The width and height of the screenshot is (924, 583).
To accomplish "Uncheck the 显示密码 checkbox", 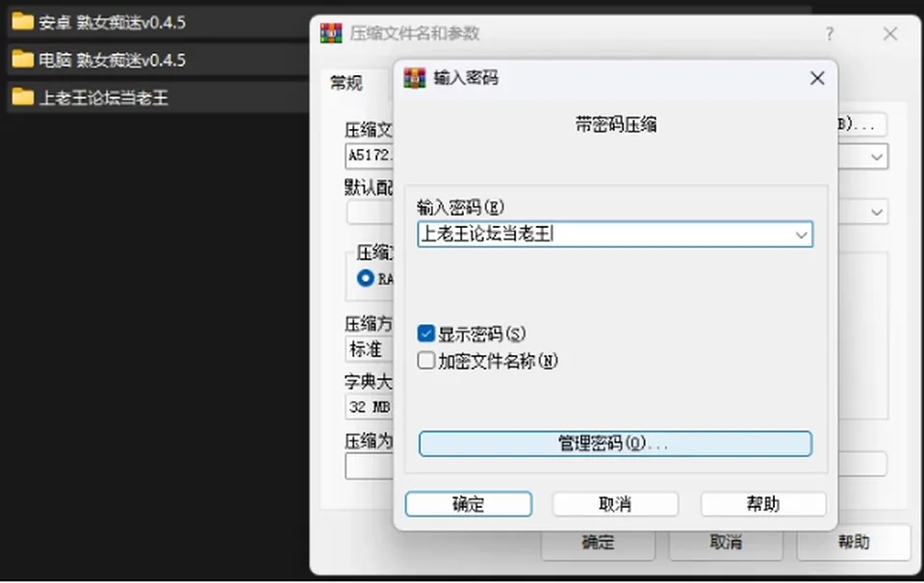I will 426,333.
